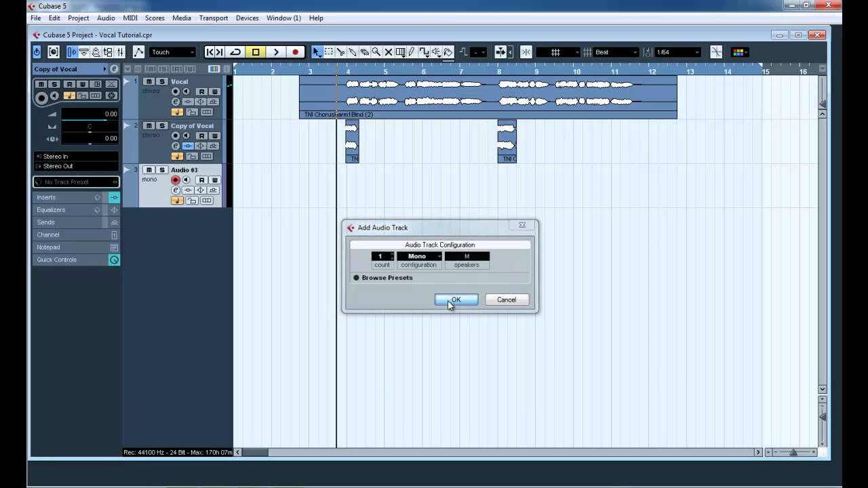Click the Play transport button
This screenshot has width=868, height=488.
tap(275, 52)
